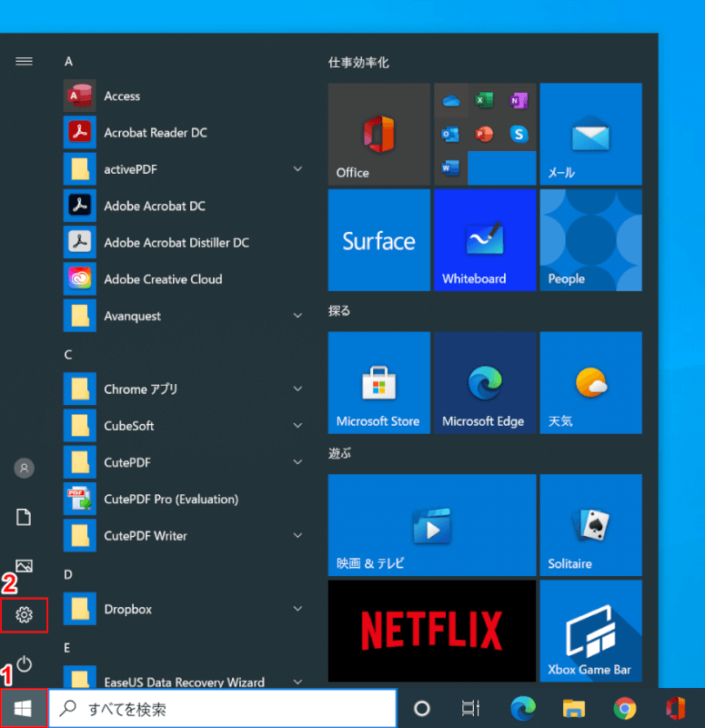Open the 天気 weather tile

pyautogui.click(x=591, y=382)
